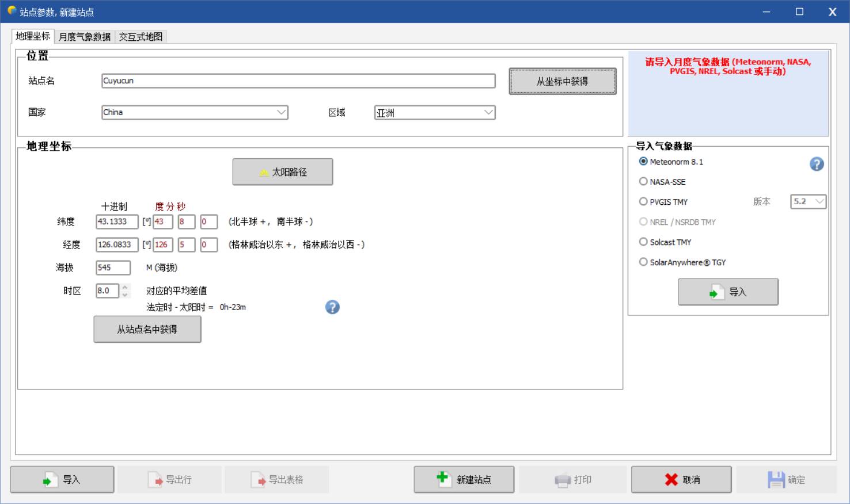Click the 新建站点 green plus button
The image size is (850, 504).
tap(464, 479)
